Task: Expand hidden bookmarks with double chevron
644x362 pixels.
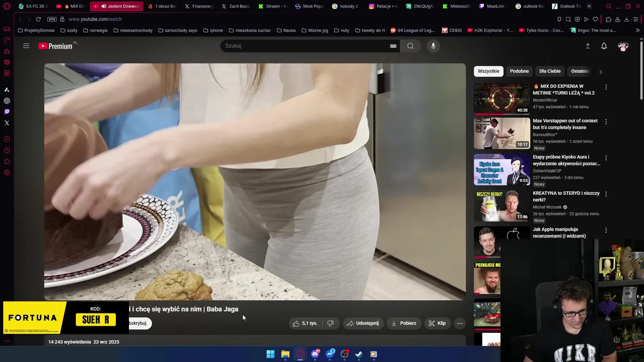Action: coord(637,30)
